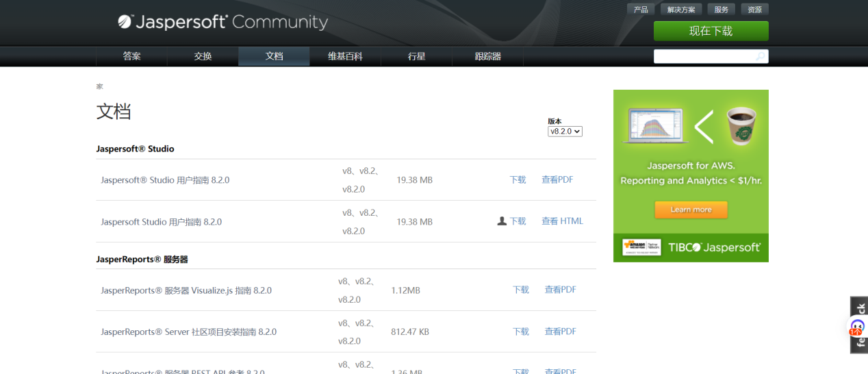Select the 文档 nav tab
868x374 pixels.
tap(274, 56)
